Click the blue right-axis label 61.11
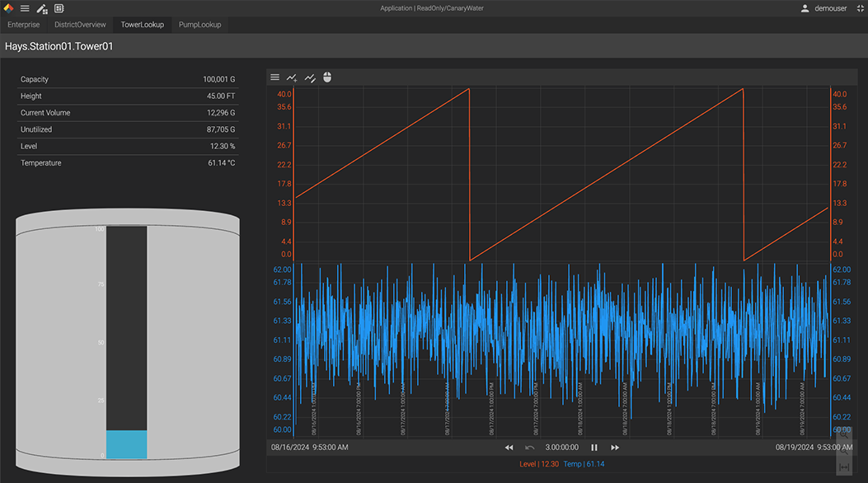This screenshot has width=868, height=483. (842, 340)
